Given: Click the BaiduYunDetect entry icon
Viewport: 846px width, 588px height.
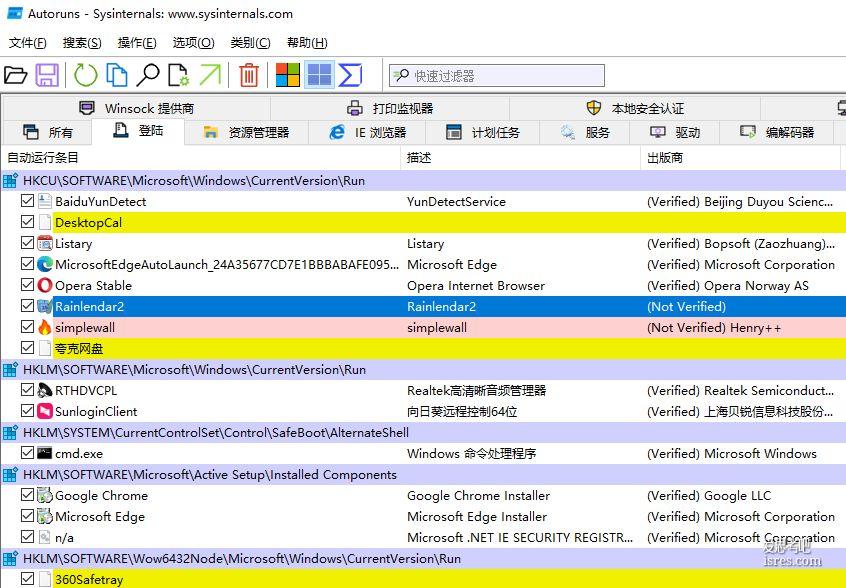Looking at the screenshot, I should [x=45, y=201].
